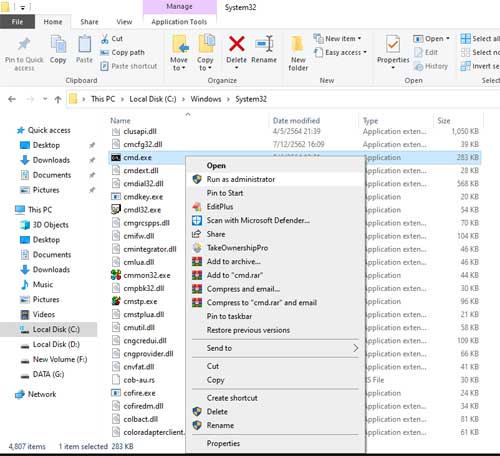This screenshot has height=456, width=500.
Task: Select the cmmon32.exe file icon
Action: click(116, 275)
